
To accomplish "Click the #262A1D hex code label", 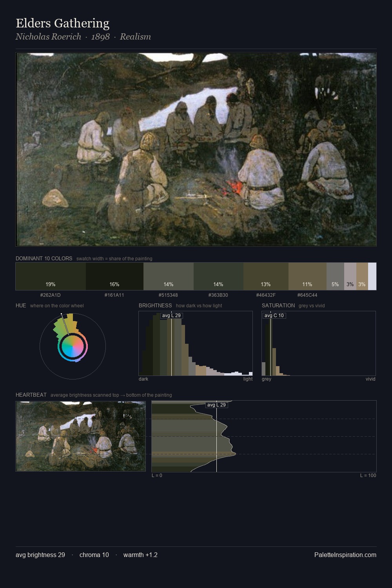I will click(51, 295).
